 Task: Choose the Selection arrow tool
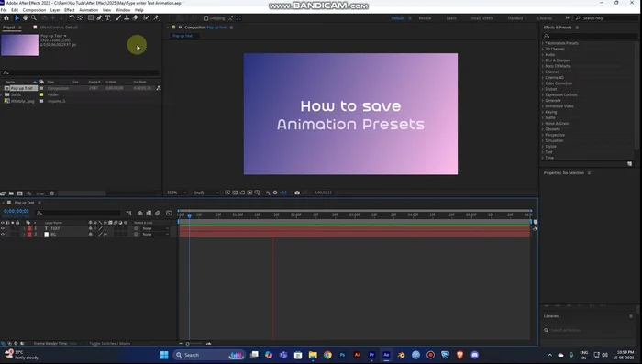click(17, 18)
